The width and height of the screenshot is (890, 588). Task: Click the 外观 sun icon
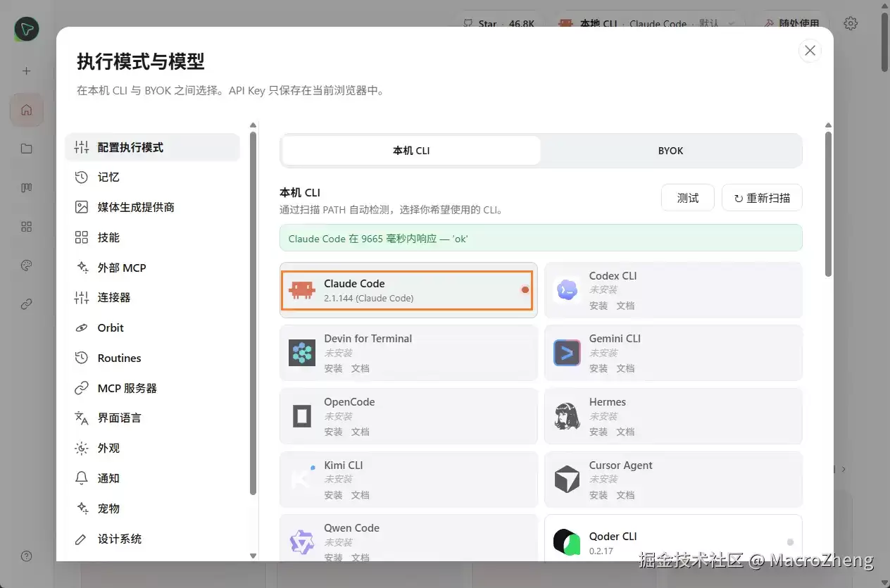coord(82,448)
